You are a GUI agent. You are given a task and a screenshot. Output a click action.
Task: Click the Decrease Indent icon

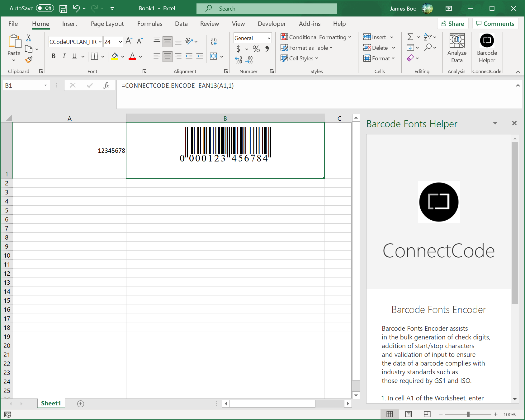[189, 56]
